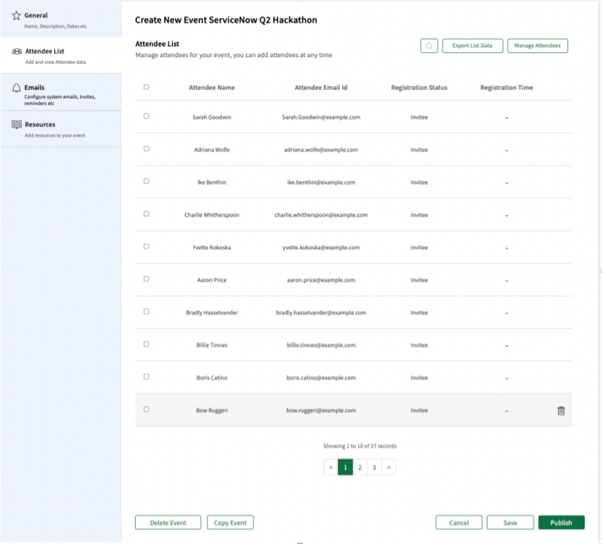Tick the Charlie Whitherspoon checkbox
This screenshot has width=602, height=544.
point(146,214)
